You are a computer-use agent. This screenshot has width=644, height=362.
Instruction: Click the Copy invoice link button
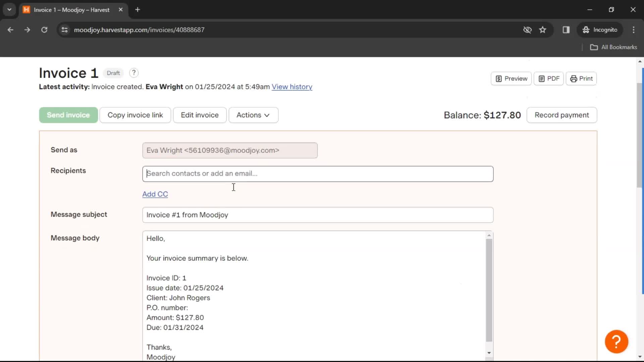click(135, 115)
